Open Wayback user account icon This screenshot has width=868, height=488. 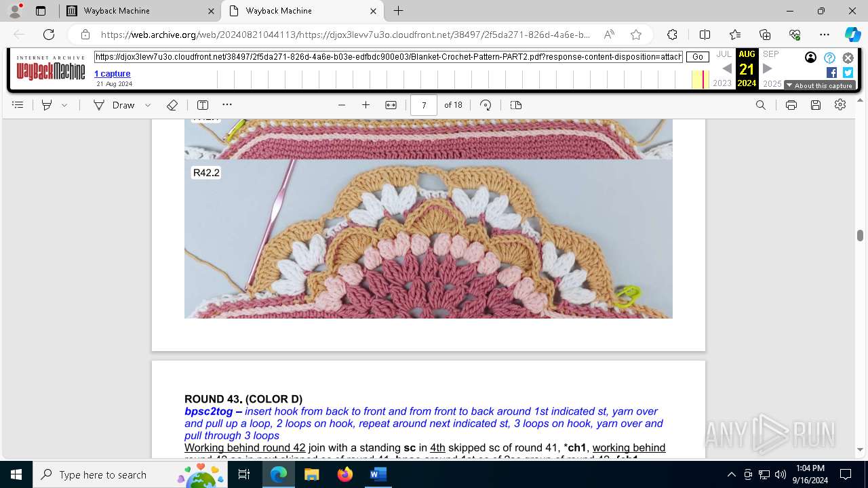(x=810, y=58)
